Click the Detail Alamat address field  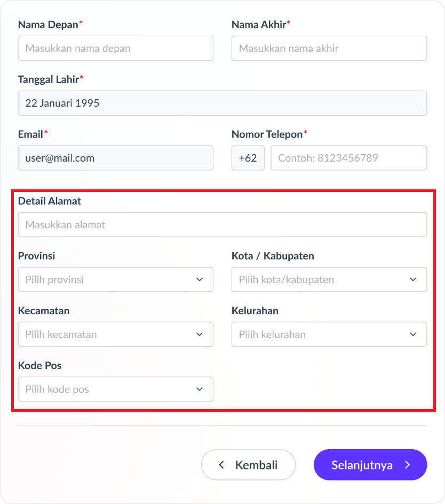(x=222, y=225)
